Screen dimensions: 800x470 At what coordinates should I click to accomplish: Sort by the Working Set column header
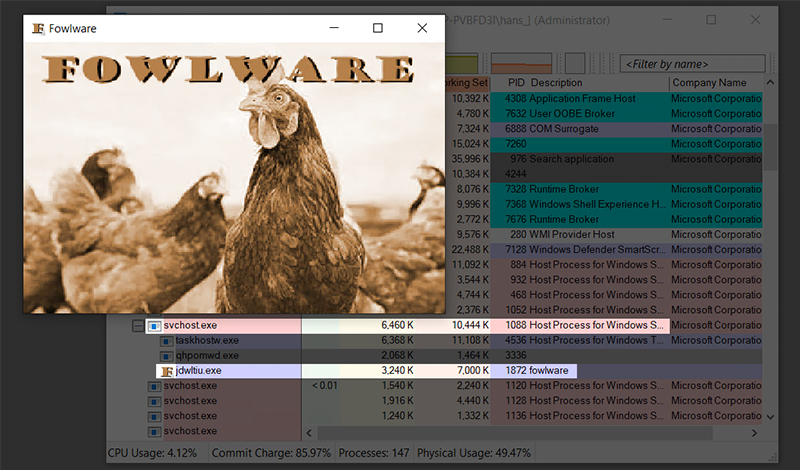pos(467,83)
